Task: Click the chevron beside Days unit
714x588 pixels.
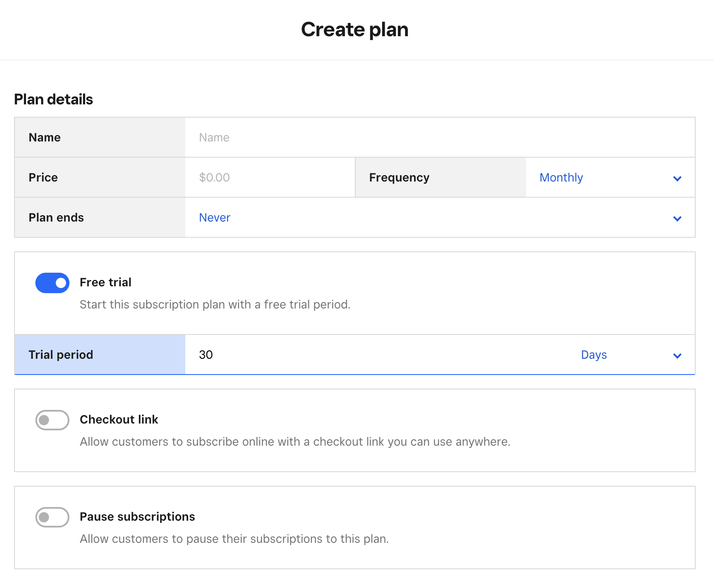Action: point(677,356)
